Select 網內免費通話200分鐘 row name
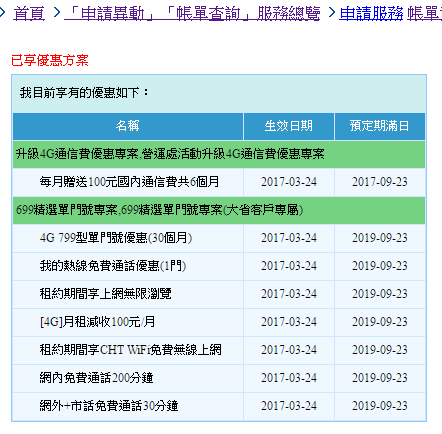The height and width of the screenshot is (434, 442). (x=96, y=378)
